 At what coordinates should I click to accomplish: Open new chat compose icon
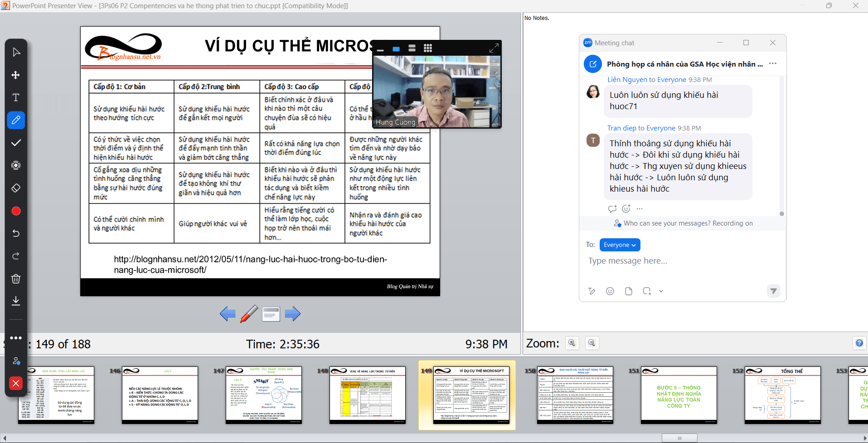coord(592,64)
